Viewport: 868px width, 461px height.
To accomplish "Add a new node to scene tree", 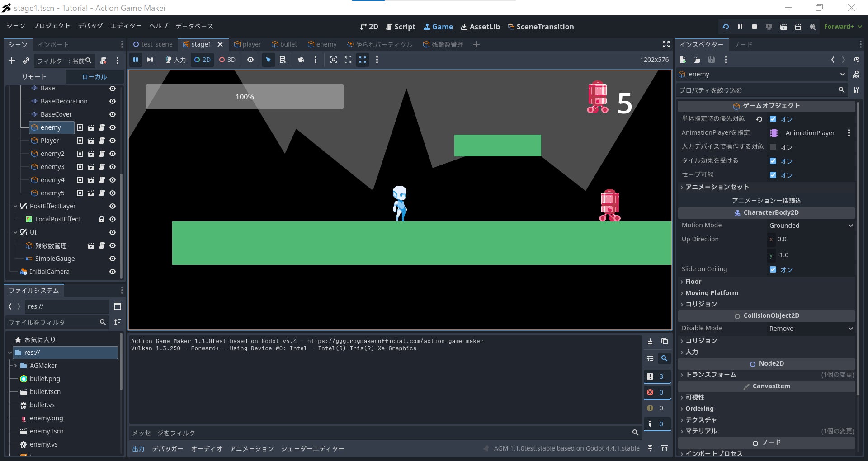I will (x=12, y=61).
